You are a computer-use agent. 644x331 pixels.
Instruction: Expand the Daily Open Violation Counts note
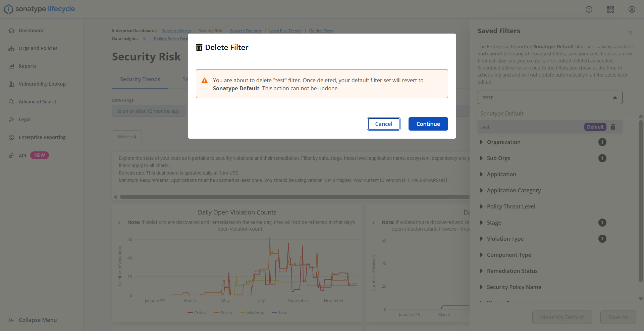[x=119, y=223]
